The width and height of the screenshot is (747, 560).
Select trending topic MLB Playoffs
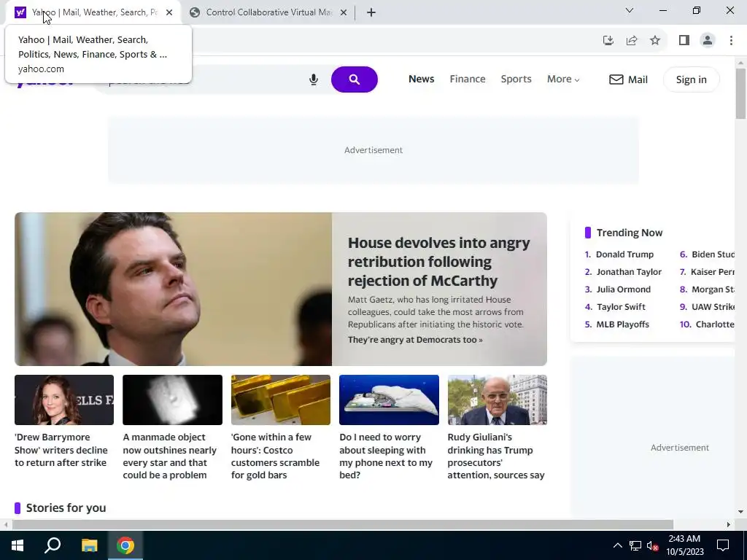[623, 324]
